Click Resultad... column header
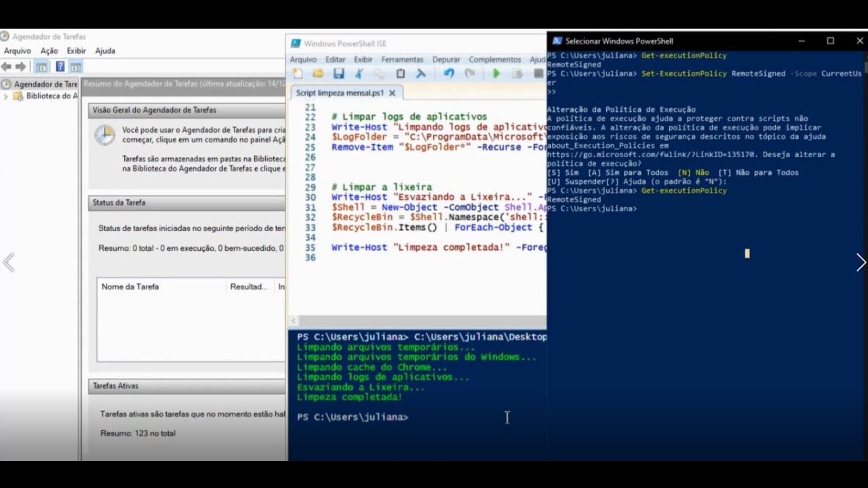The image size is (868, 488). point(249,287)
